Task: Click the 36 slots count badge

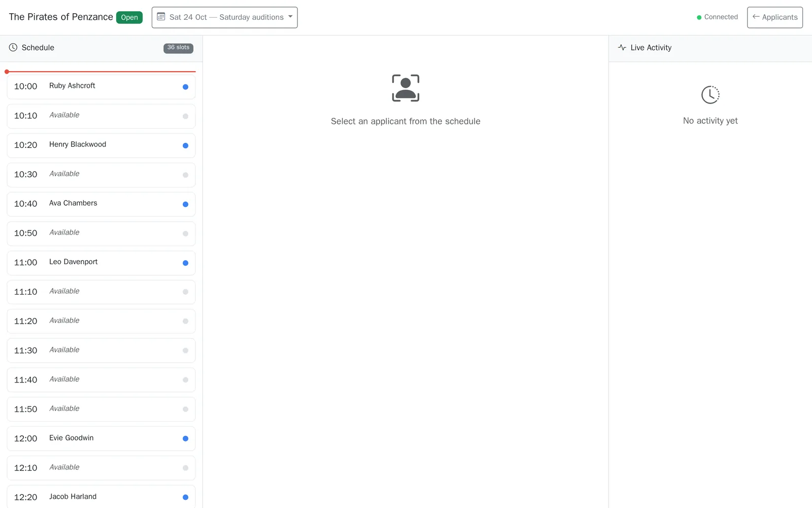Action: click(178, 48)
